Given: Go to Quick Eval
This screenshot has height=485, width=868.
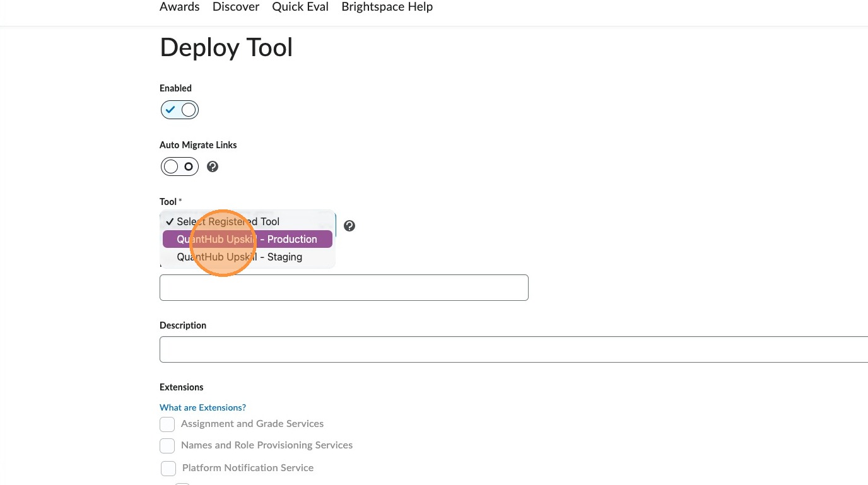Looking at the screenshot, I should click(x=300, y=7).
